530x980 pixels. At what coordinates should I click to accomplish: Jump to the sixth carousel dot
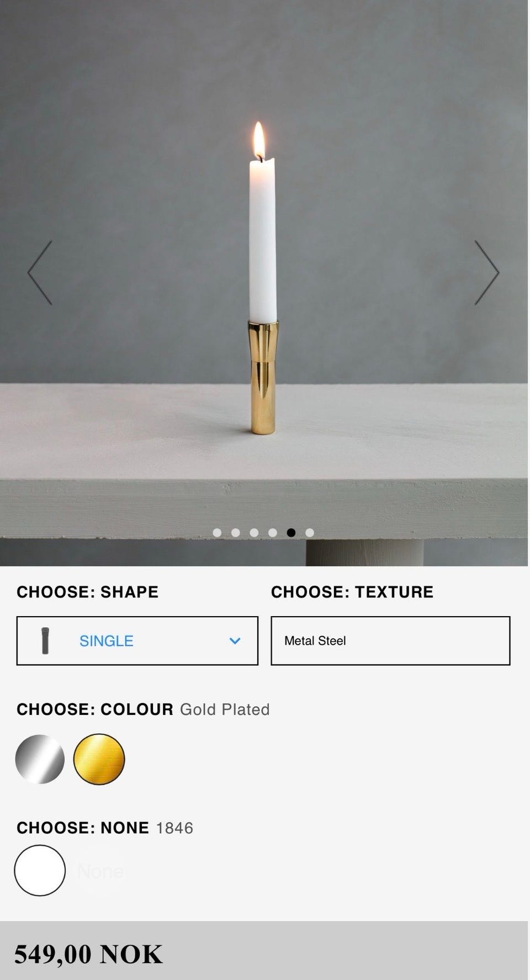(x=310, y=533)
